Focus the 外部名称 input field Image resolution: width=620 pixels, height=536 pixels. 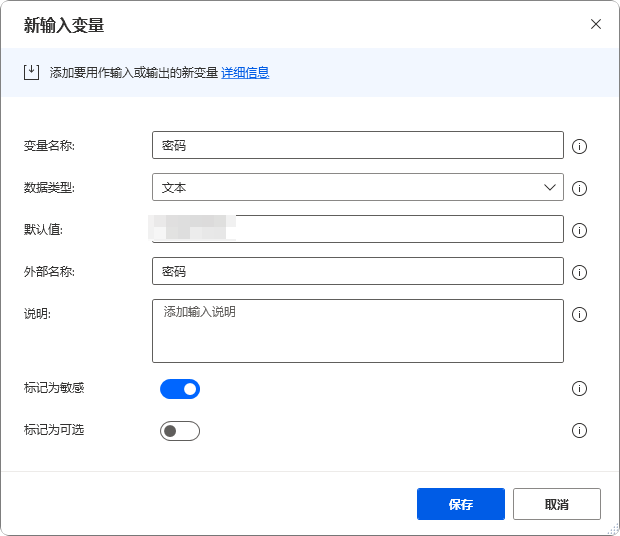[358, 271]
